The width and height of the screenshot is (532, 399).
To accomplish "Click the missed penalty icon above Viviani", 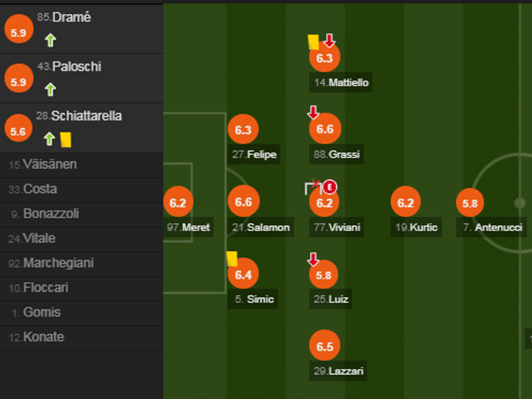I will [x=313, y=188].
